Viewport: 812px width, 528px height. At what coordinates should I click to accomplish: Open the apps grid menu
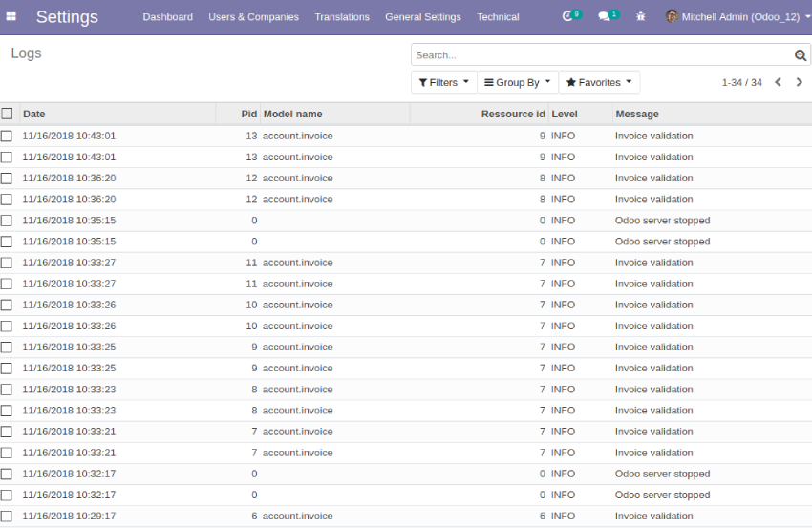11,17
